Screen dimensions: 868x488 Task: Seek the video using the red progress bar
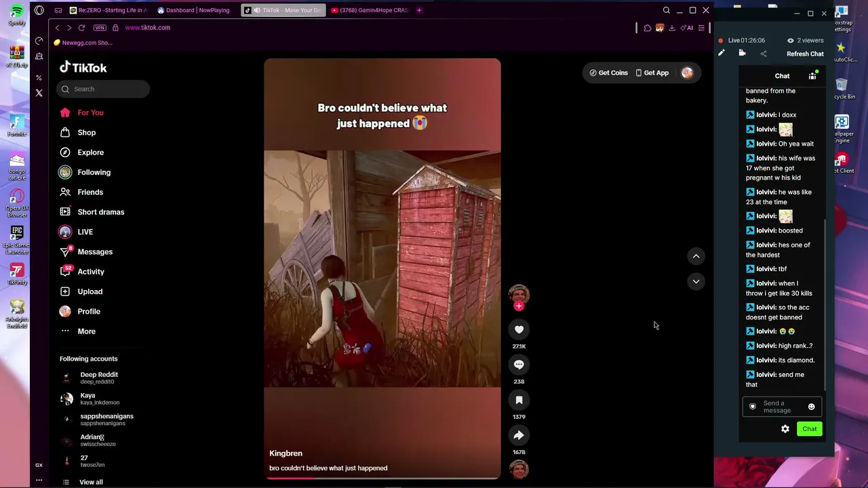coord(382,478)
